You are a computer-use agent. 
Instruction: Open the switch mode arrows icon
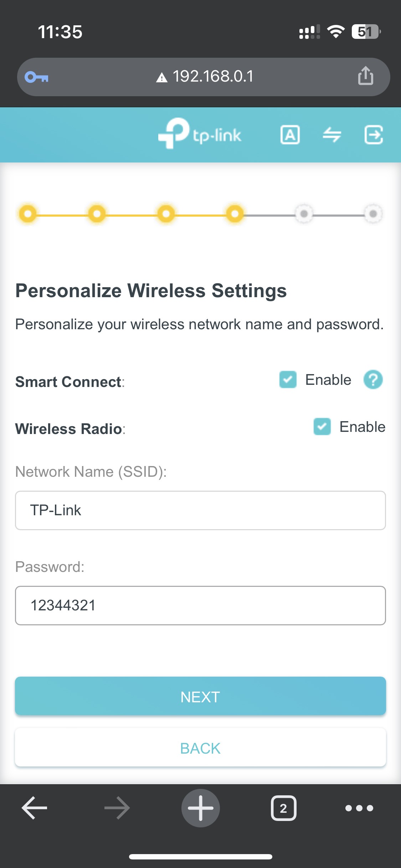pyautogui.click(x=332, y=135)
